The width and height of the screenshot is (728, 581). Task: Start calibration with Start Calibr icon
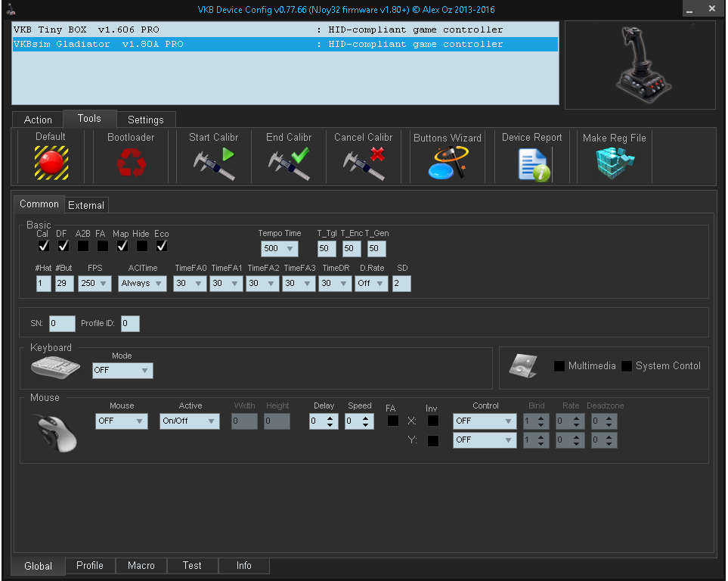pyautogui.click(x=213, y=163)
